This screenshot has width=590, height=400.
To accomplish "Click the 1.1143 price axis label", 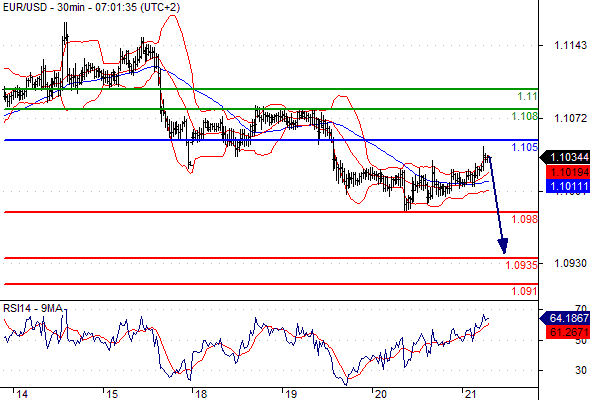I will point(570,45).
